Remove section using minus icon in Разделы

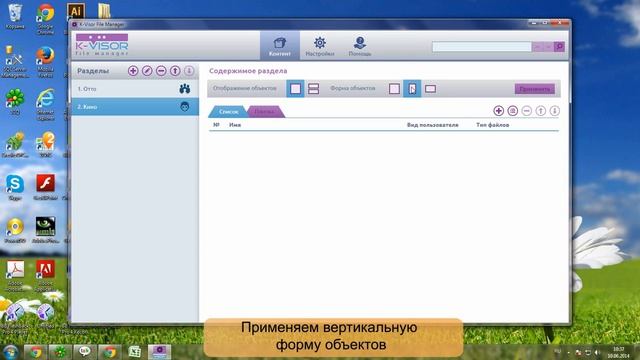[161, 71]
